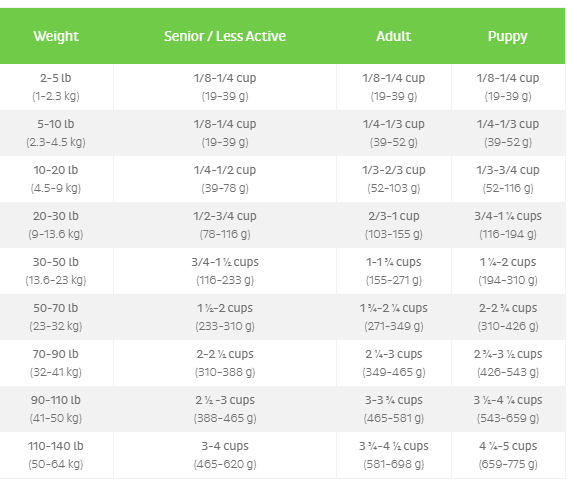Viewport: 569px width, 490px height.
Task: Select the 20-30 lb weight cell
Action: (56, 225)
